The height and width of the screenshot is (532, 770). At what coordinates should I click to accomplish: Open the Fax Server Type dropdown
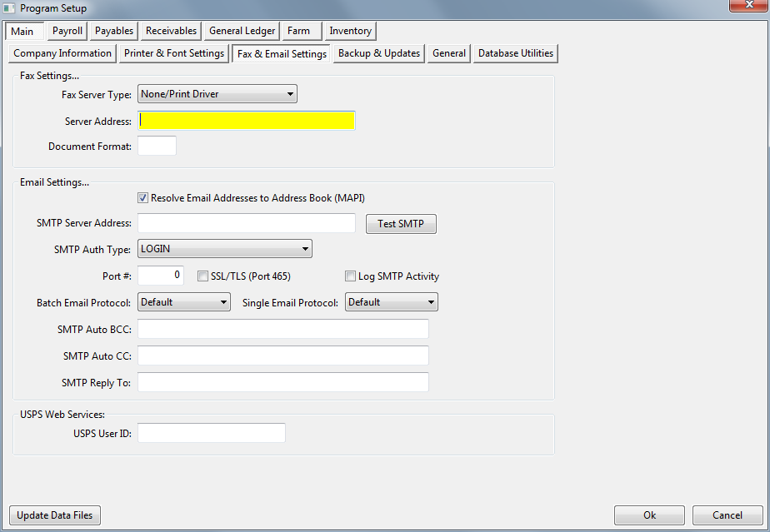pos(217,94)
